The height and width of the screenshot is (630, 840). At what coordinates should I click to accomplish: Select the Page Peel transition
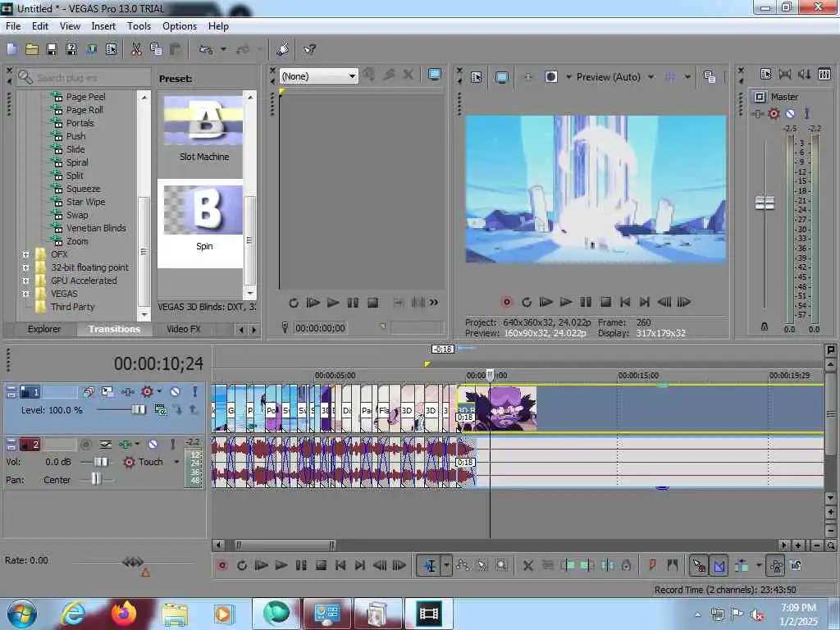(x=85, y=97)
